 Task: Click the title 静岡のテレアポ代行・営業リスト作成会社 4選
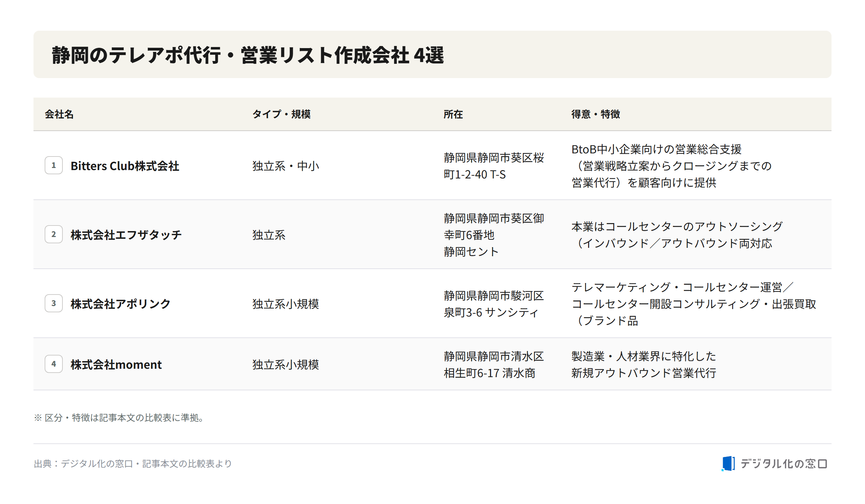(x=248, y=55)
